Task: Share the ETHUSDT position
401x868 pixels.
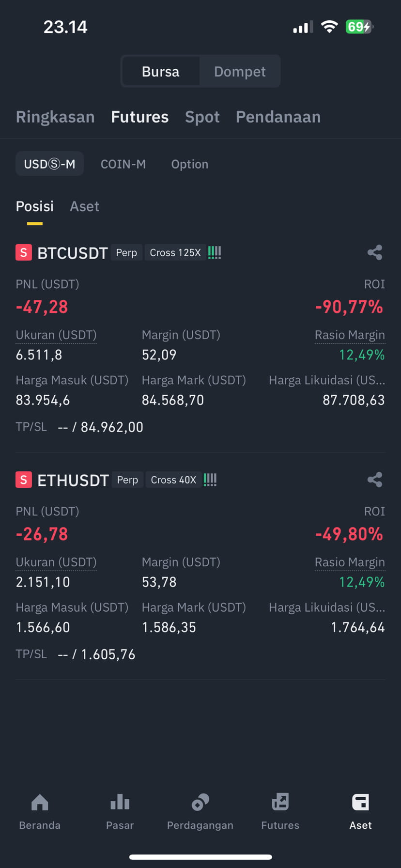Action: [x=375, y=480]
